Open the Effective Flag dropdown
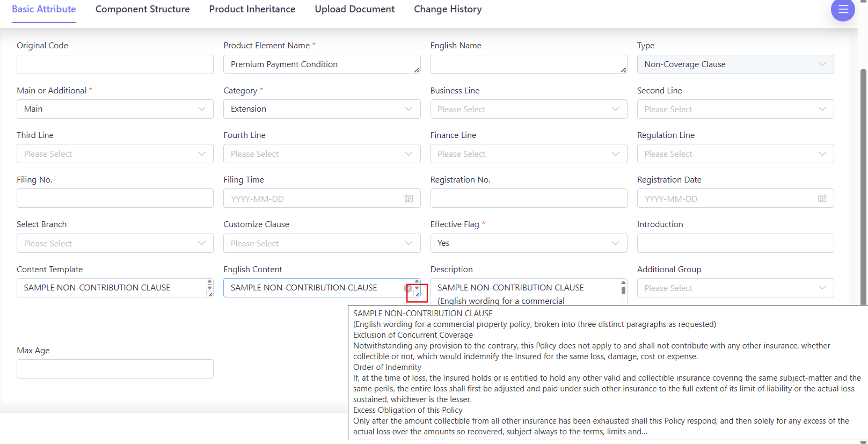868x444 pixels. pos(528,243)
